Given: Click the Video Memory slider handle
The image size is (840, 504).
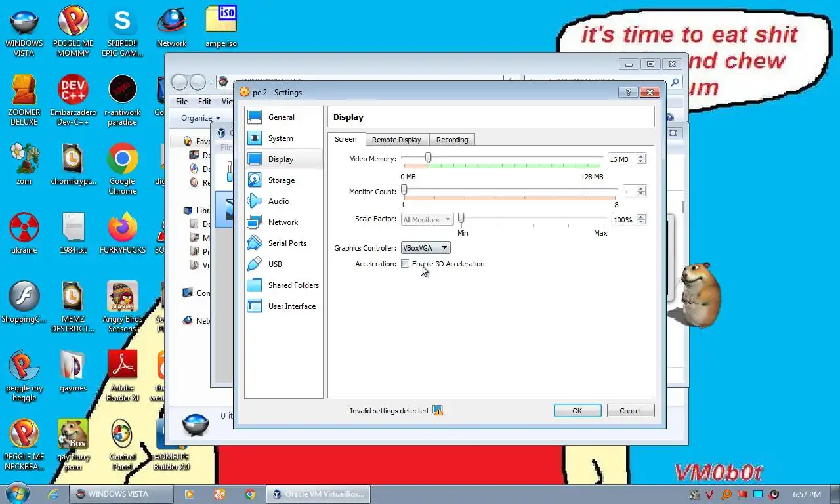Looking at the screenshot, I should (428, 158).
